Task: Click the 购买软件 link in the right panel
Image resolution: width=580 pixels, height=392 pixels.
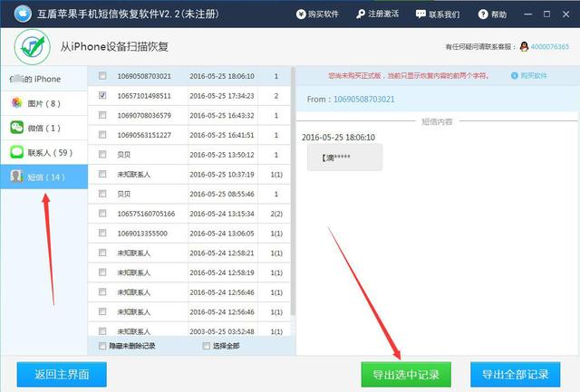Action: coord(534,75)
